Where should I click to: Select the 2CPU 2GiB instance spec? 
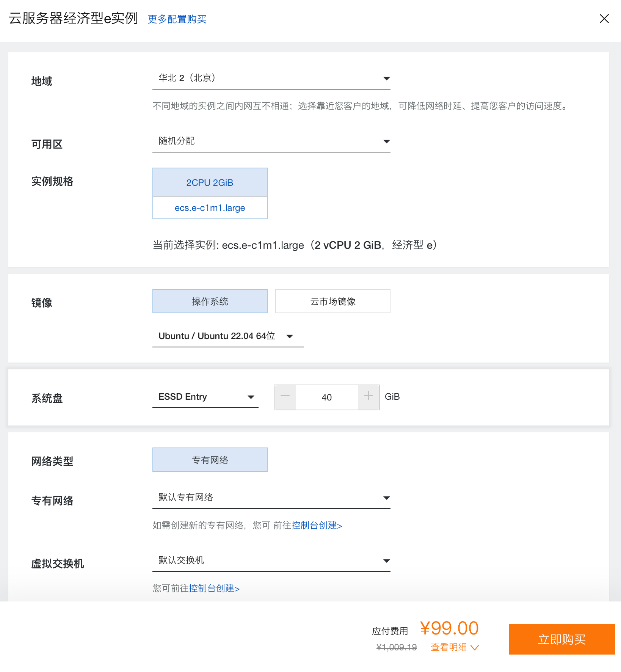click(210, 182)
